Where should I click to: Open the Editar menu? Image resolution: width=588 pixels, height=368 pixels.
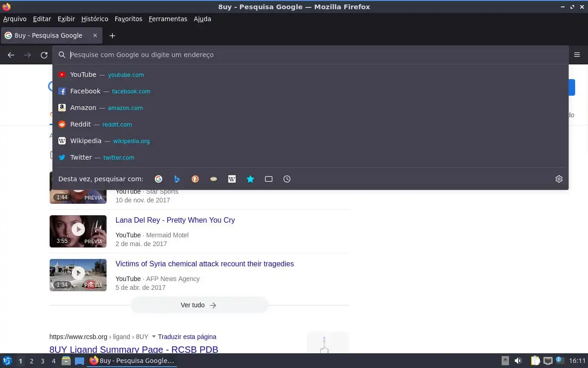(42, 19)
